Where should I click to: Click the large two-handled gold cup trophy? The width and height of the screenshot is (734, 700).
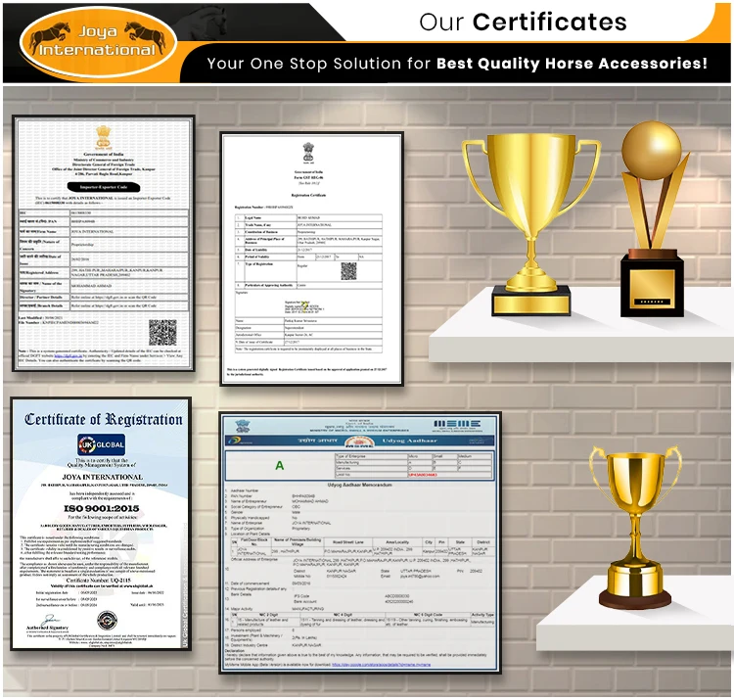530,225
